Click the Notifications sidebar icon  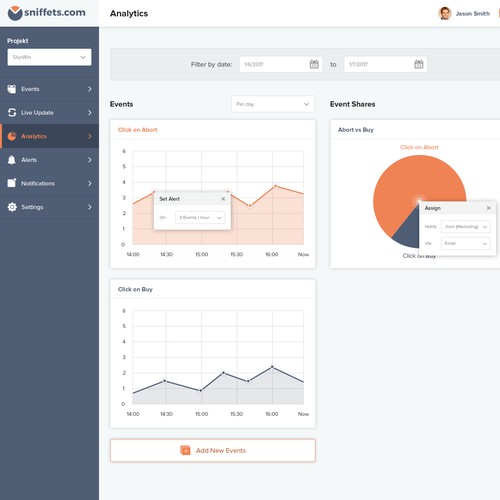click(12, 183)
